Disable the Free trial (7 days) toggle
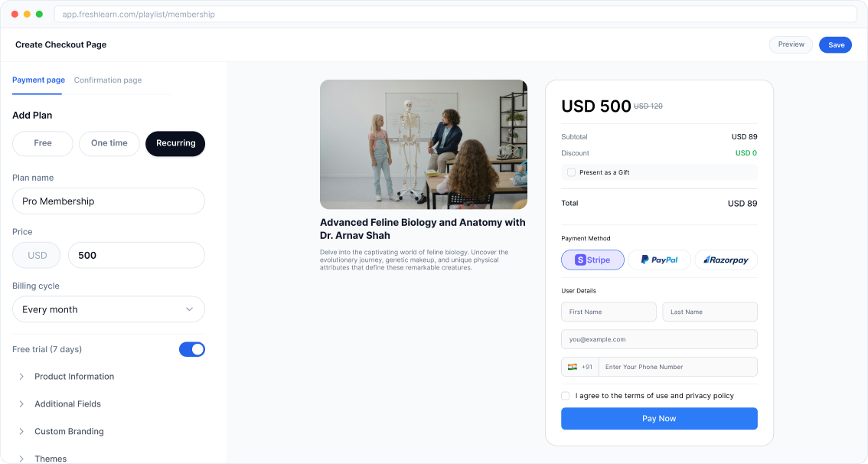 click(x=192, y=349)
